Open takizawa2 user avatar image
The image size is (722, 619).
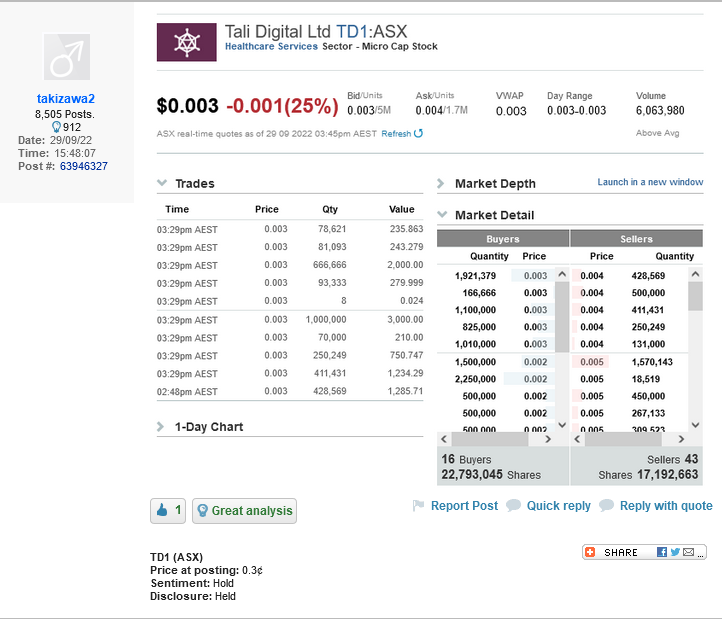pyautogui.click(x=67, y=57)
